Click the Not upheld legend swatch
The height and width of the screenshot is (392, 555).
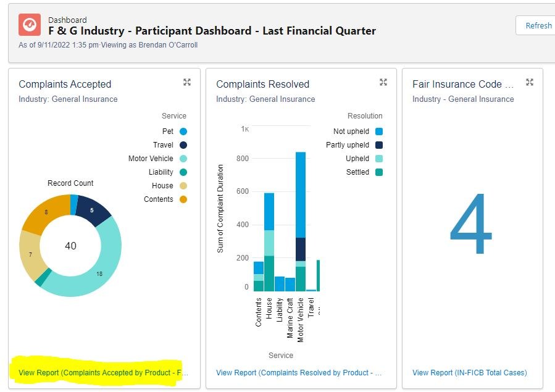(x=378, y=131)
